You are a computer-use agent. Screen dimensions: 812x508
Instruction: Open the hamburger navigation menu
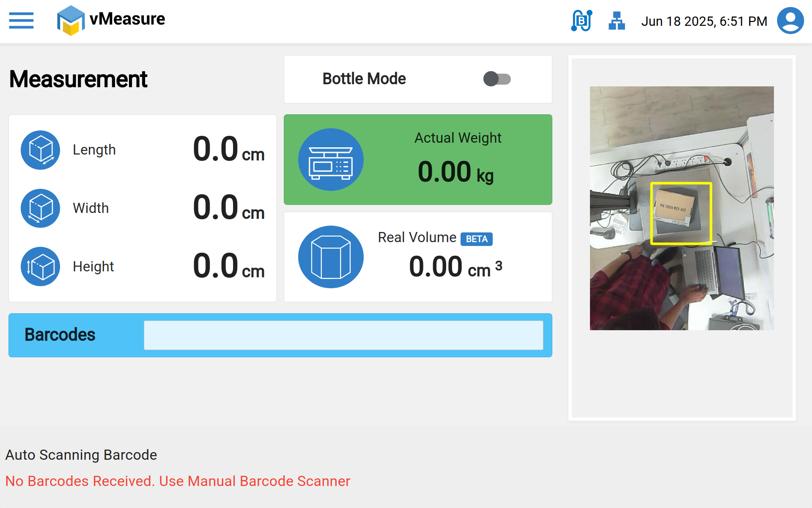21,20
